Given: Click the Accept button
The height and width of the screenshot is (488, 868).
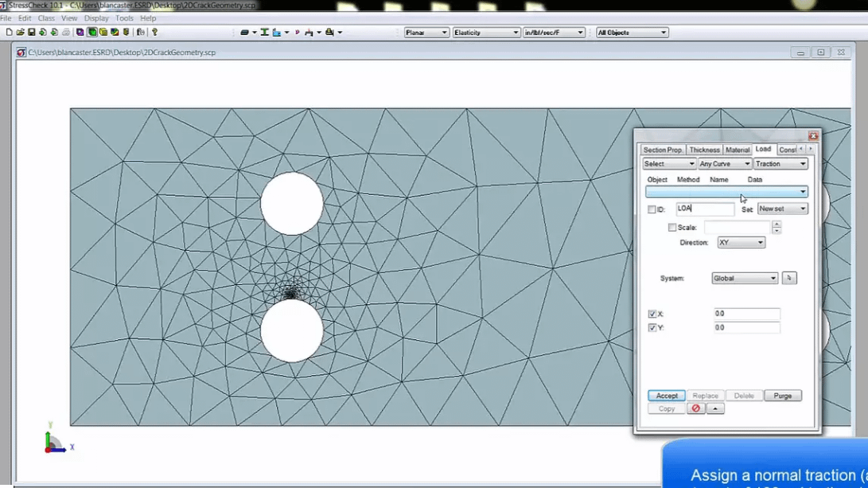Looking at the screenshot, I should click(x=667, y=395).
